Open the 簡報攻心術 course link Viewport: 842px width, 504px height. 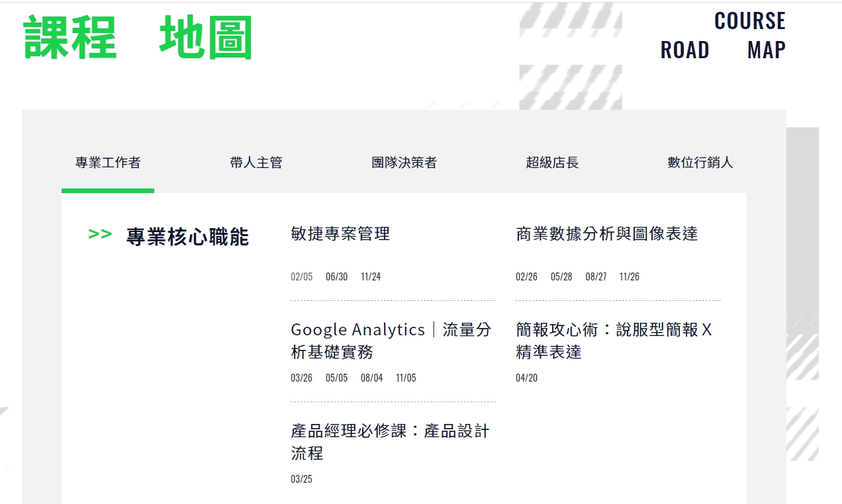click(614, 341)
